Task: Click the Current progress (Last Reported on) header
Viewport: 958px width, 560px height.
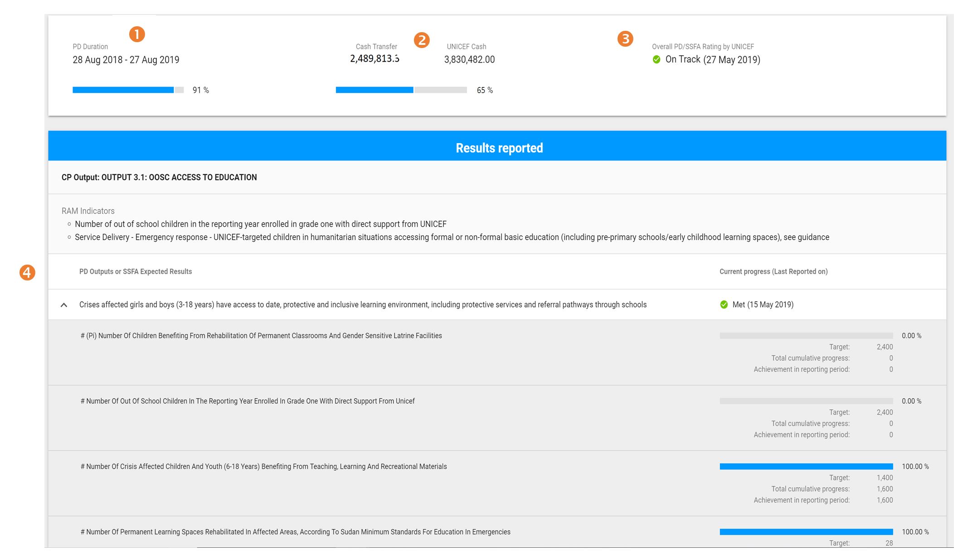Action: (773, 271)
